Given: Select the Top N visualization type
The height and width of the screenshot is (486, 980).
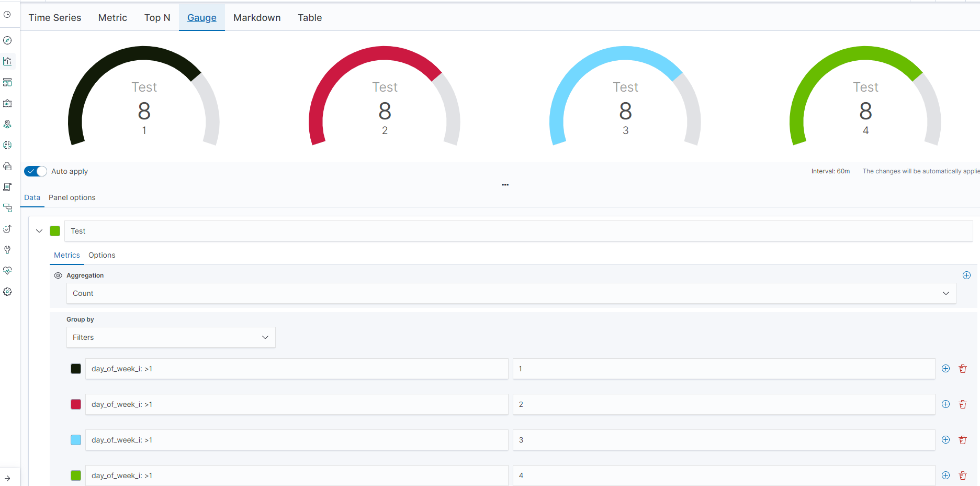Looking at the screenshot, I should point(157,17).
